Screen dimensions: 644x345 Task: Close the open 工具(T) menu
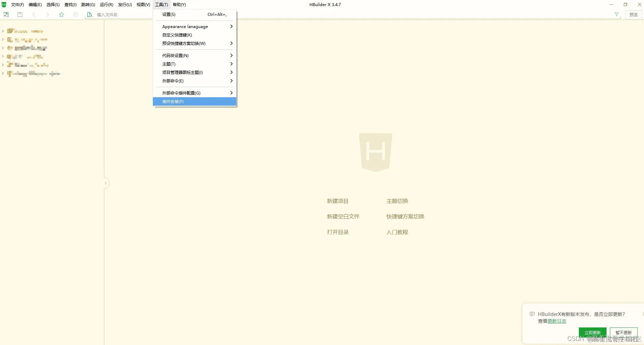click(x=161, y=4)
